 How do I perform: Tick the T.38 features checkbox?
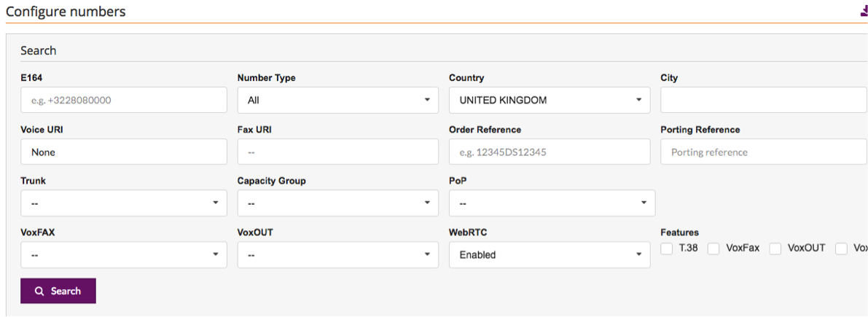click(667, 249)
